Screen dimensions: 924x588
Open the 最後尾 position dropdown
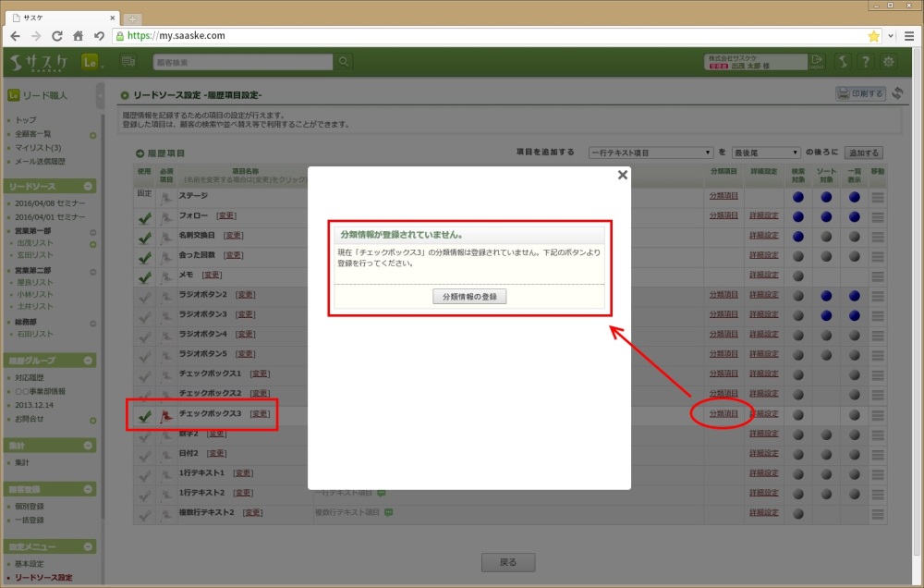click(765, 153)
